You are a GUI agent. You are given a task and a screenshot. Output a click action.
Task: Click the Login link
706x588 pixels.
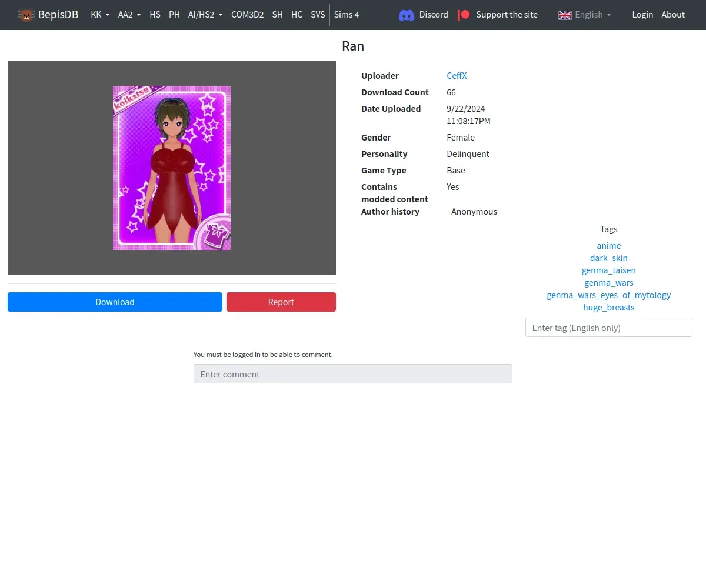click(642, 15)
